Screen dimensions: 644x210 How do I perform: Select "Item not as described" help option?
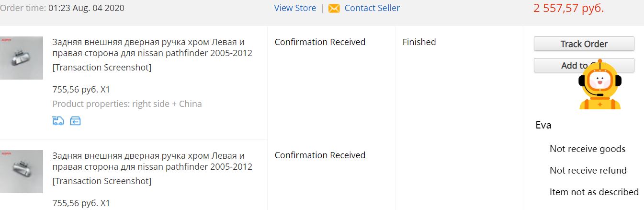[594, 192]
